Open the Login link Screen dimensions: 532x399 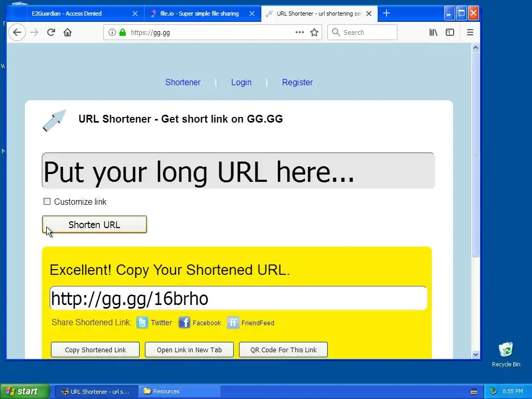(x=241, y=83)
